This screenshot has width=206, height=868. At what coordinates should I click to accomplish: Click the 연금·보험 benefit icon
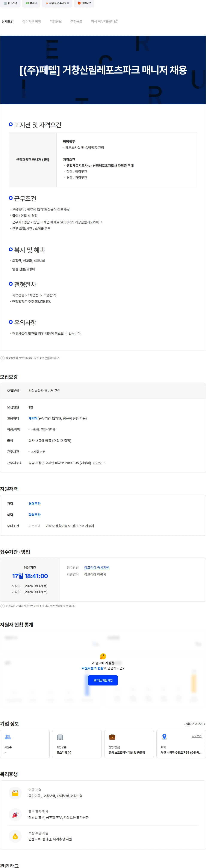coord(15,793)
